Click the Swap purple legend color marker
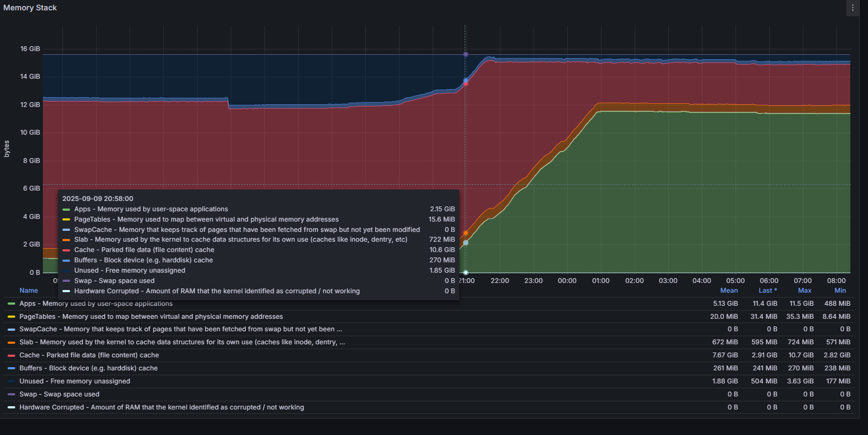The width and height of the screenshot is (868, 435). point(11,394)
